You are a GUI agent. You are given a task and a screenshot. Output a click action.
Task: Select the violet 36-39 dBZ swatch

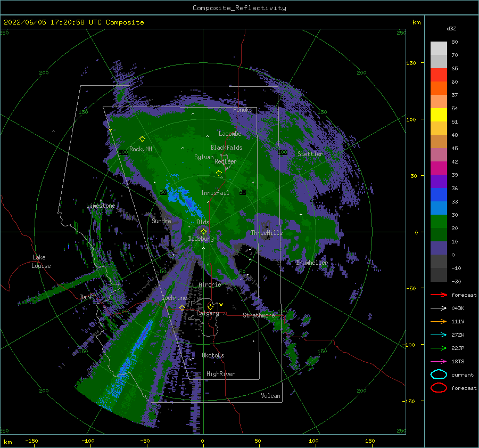click(x=439, y=181)
